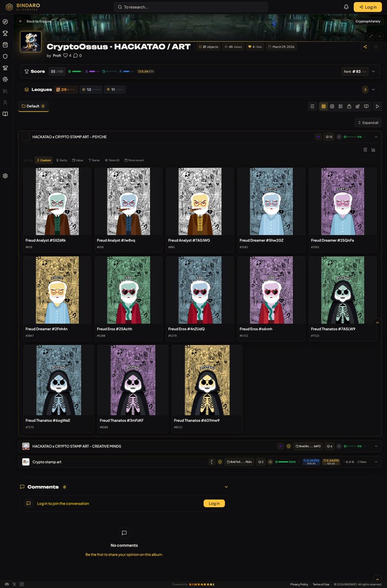Open Freud Thanatos #6GYmw9 card
Screen dimensions: 387x588
(207, 389)
